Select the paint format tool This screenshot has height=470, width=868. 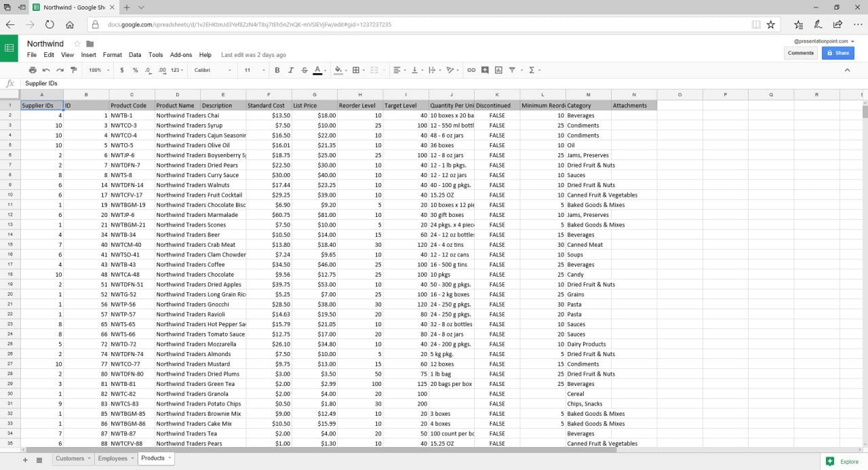click(x=74, y=70)
